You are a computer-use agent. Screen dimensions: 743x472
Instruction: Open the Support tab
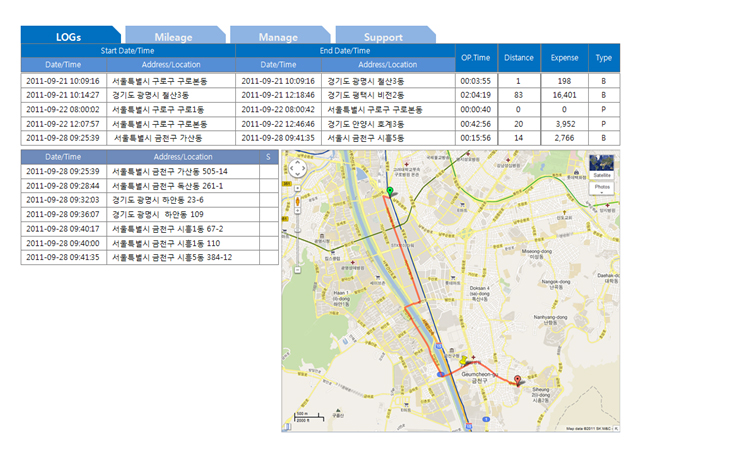click(x=383, y=37)
